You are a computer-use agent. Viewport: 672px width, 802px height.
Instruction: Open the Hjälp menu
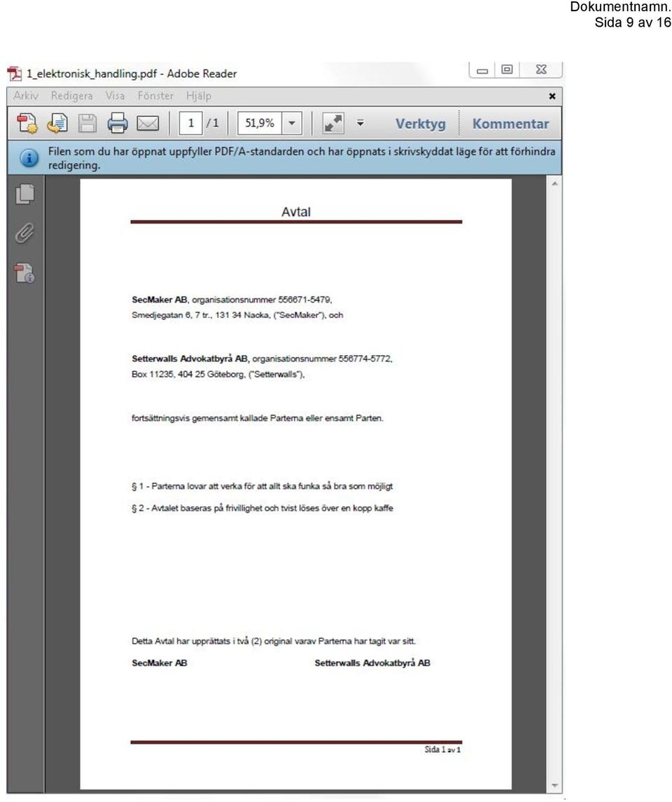tap(199, 96)
